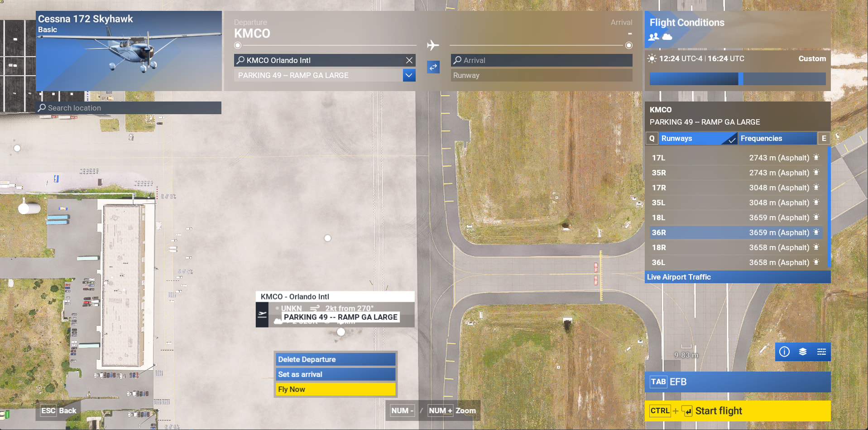Viewport: 868px width, 430px height.
Task: Click the Q key icon beside Runways
Action: point(652,138)
